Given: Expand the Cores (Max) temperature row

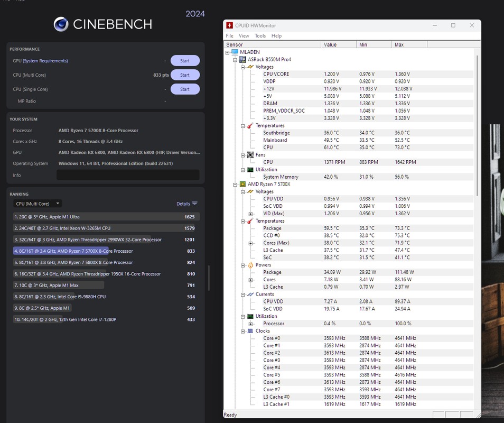Looking at the screenshot, I should 251,243.
